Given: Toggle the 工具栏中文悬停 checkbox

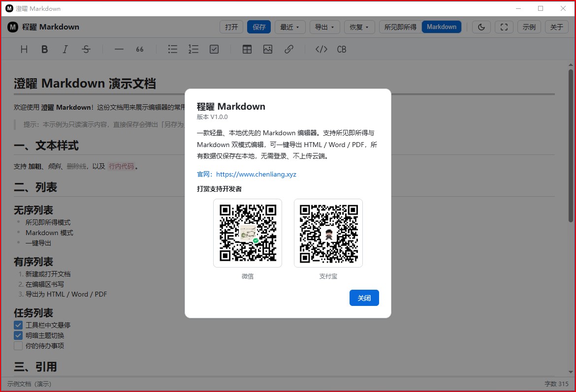Looking at the screenshot, I should (x=18, y=325).
